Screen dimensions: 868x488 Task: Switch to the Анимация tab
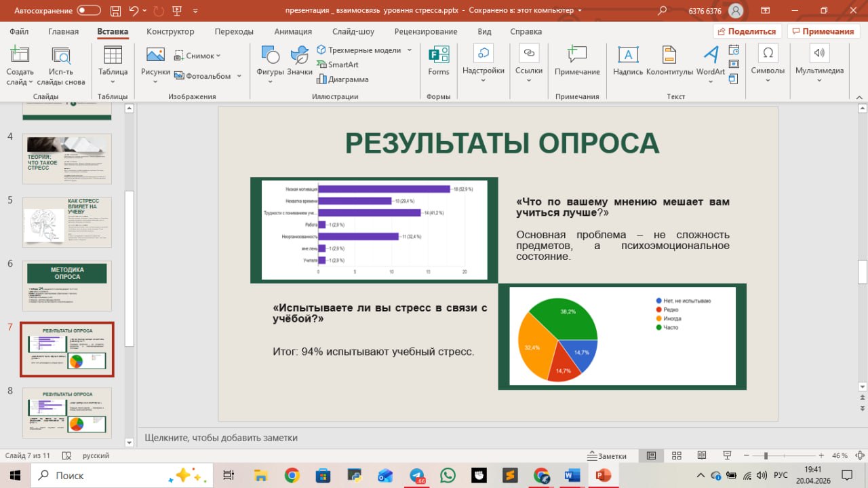click(293, 31)
